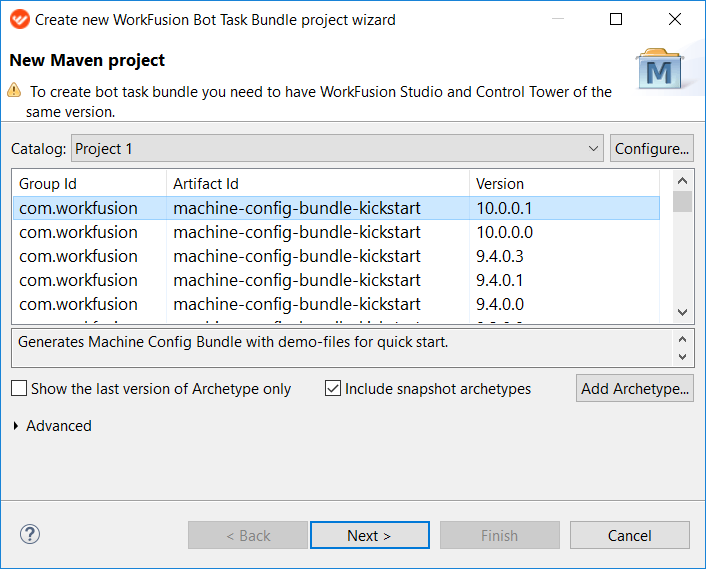This screenshot has height=569, width=706.
Task: Open the Add Archetype dialog
Action: (x=635, y=388)
